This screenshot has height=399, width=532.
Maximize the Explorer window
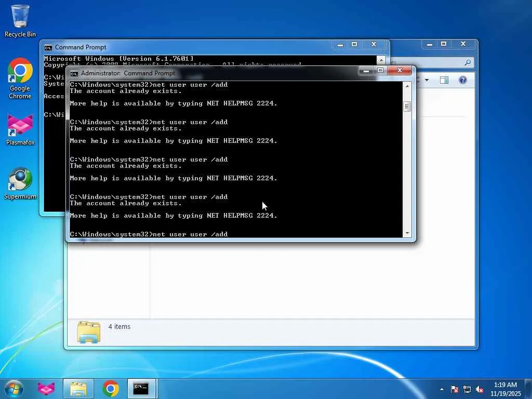(x=444, y=44)
